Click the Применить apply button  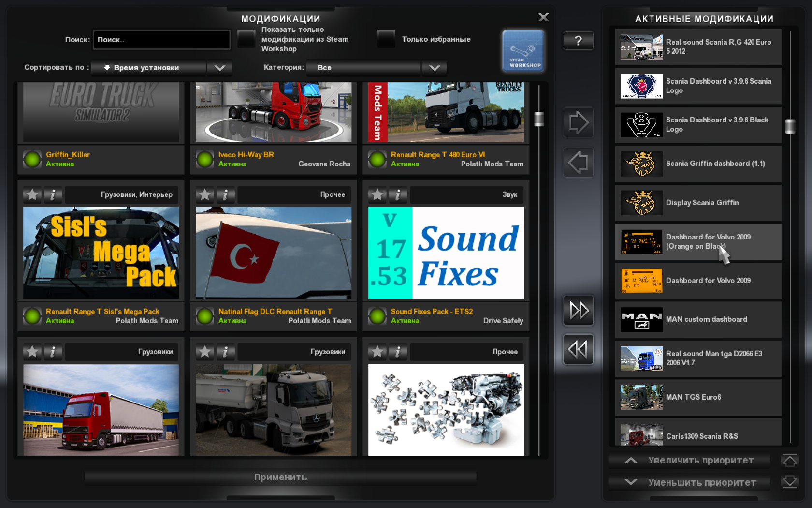click(x=280, y=477)
